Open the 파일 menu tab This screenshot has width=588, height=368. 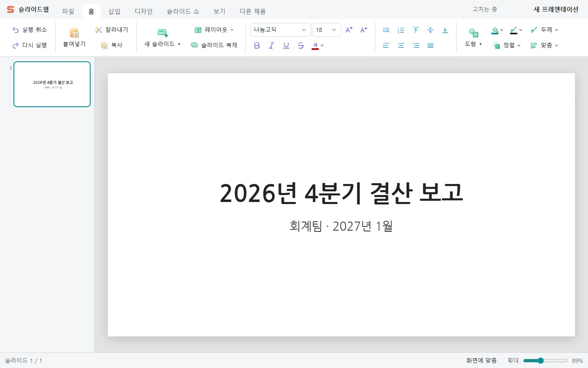[68, 11]
